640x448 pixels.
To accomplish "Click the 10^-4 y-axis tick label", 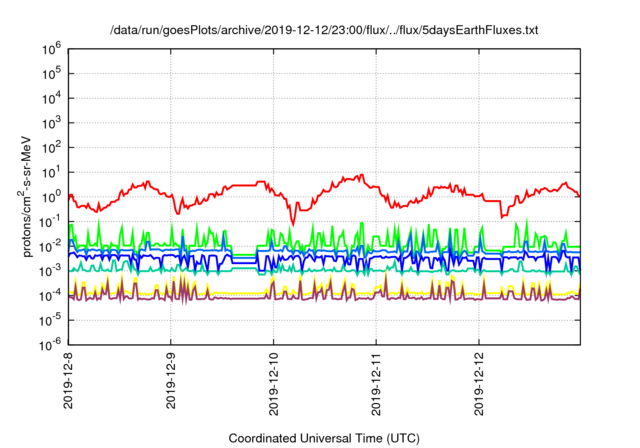I will 50,295.
